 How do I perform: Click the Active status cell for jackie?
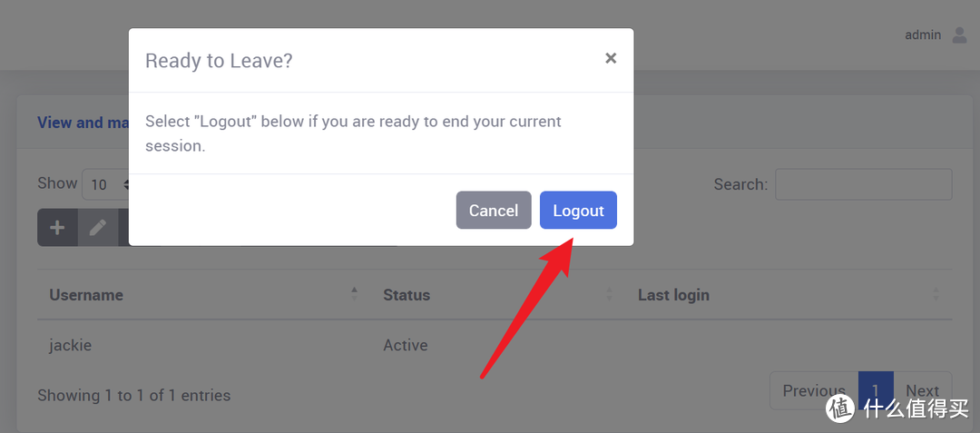click(406, 345)
